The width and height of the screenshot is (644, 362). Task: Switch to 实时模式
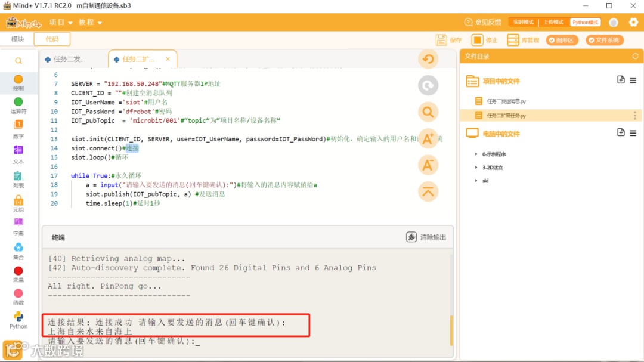524,22
